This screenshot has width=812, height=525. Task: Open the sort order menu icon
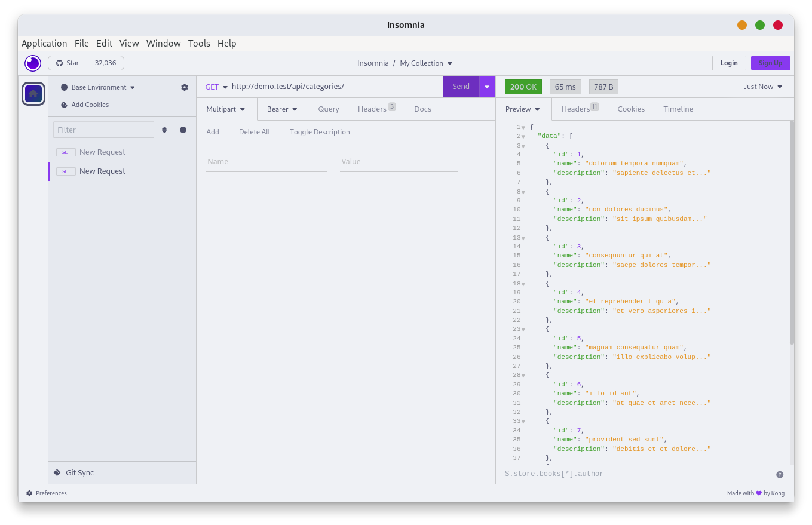pos(164,130)
